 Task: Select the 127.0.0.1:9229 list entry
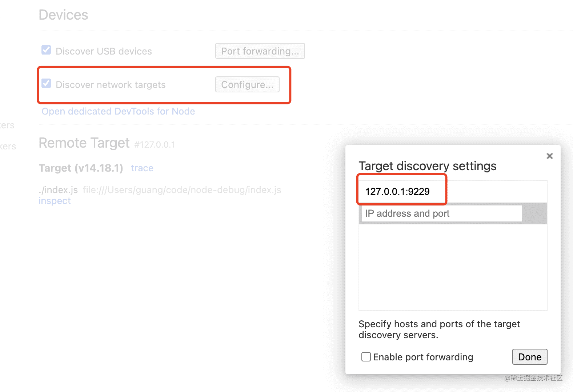point(397,192)
